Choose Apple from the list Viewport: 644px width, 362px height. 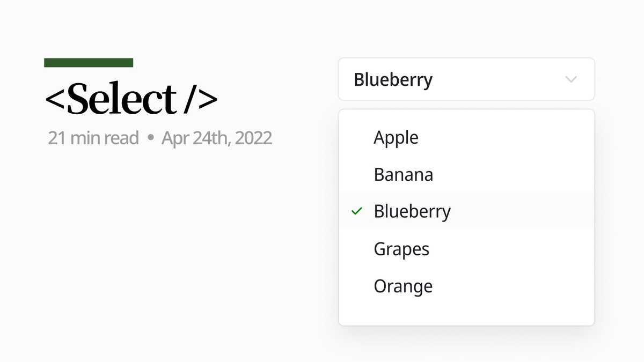coord(396,137)
